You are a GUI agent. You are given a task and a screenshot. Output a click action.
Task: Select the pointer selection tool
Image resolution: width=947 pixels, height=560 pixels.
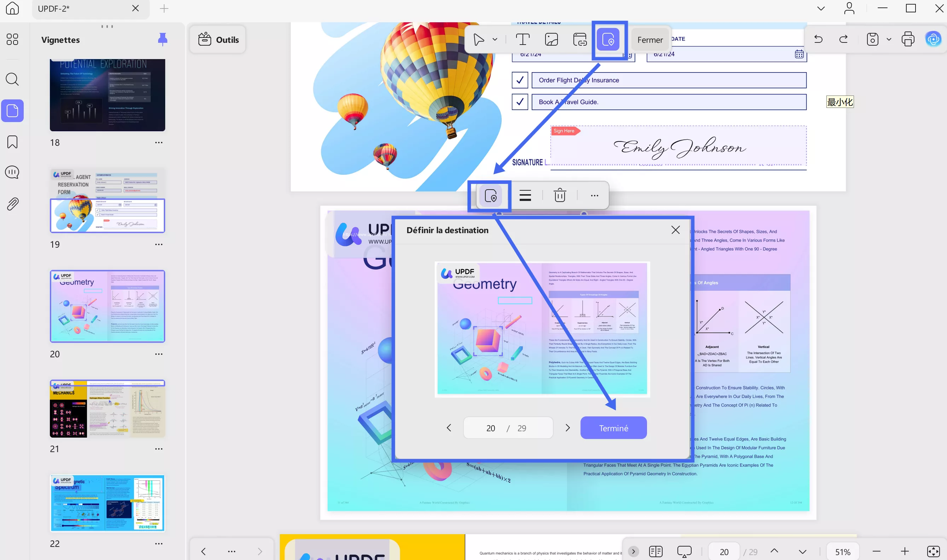pos(478,39)
